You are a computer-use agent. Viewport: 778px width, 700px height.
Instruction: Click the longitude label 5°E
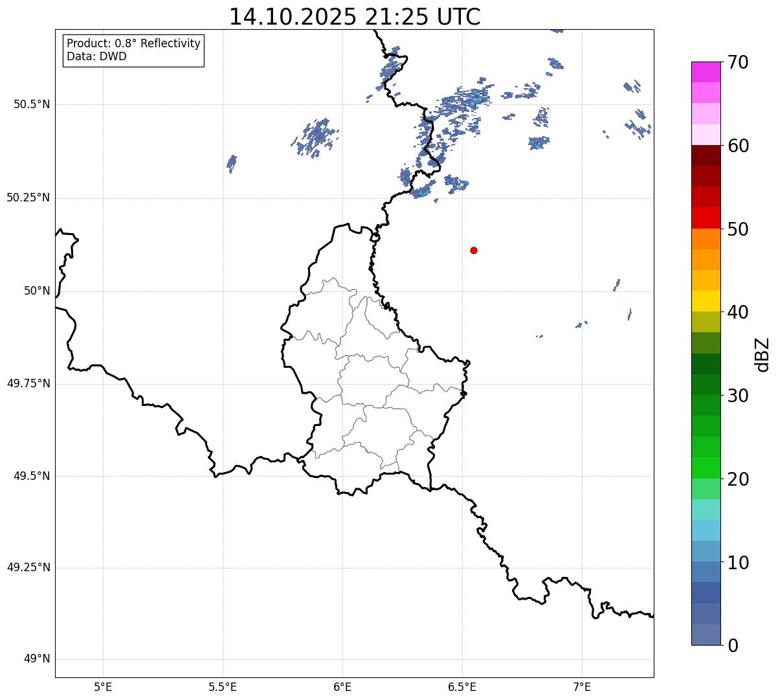[x=103, y=686]
